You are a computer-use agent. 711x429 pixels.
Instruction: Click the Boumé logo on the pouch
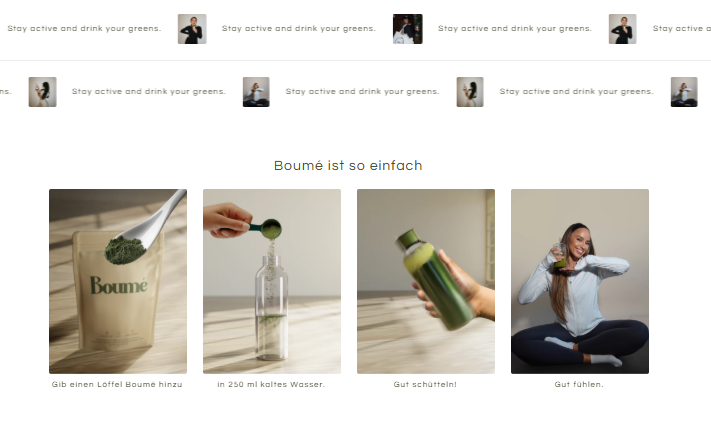(119, 285)
